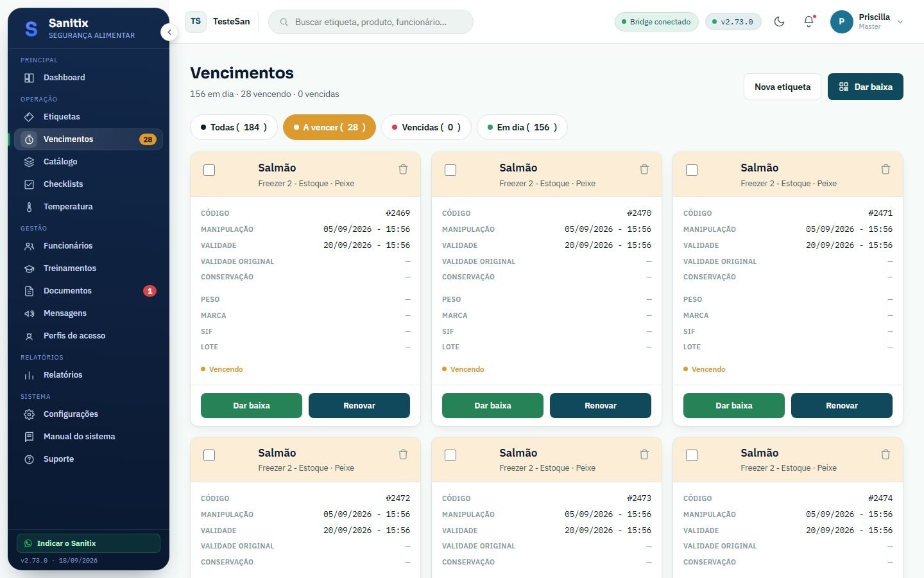
Task: Open Documentos in sidebar
Action: (89, 291)
